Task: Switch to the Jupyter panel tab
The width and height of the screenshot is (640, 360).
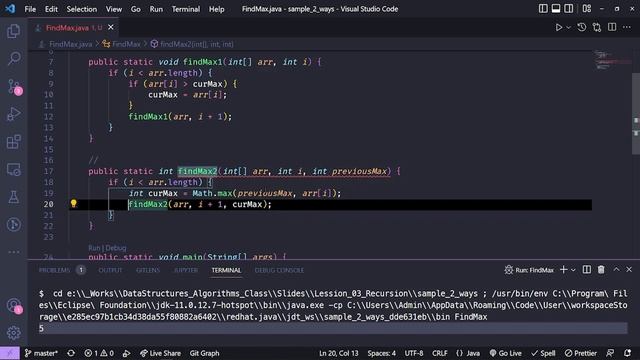Action: pos(186,270)
